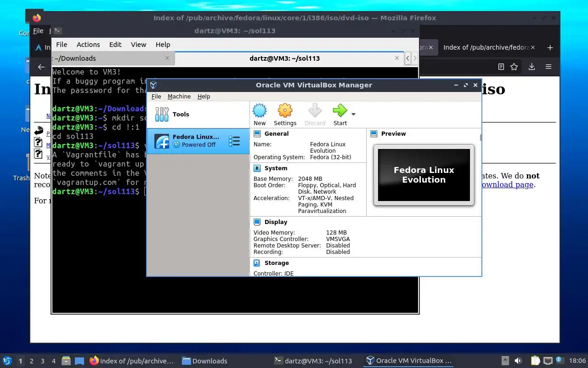Switch to workspace 3 in taskbar
This screenshot has width=588, height=368.
tap(43, 361)
